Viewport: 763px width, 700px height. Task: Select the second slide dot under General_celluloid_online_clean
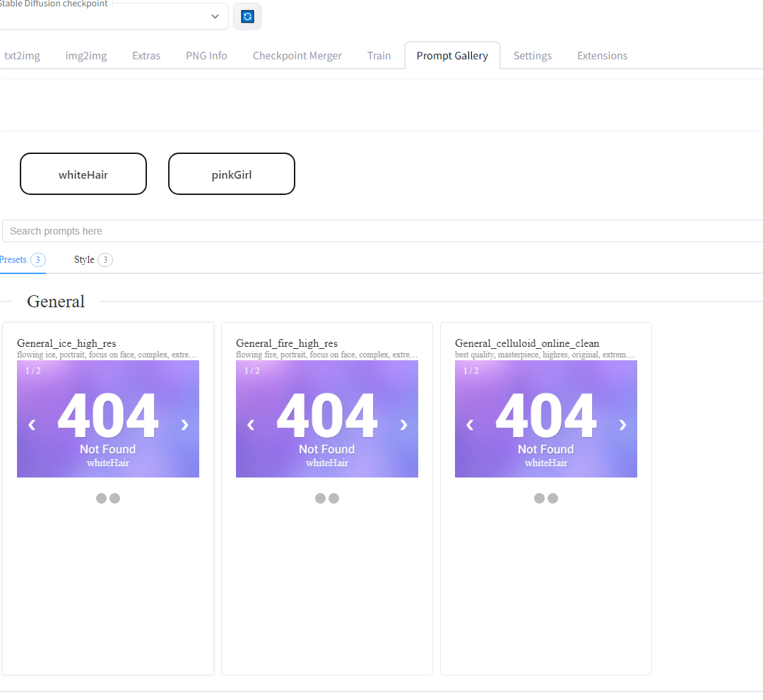tap(553, 498)
